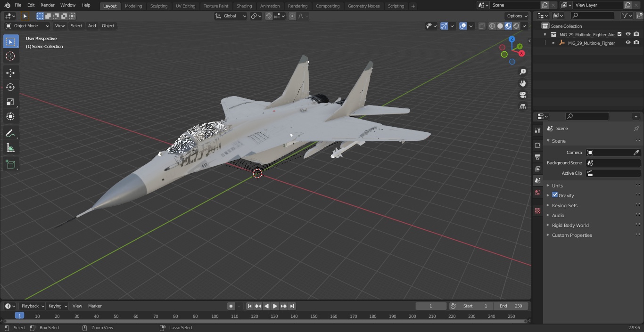This screenshot has height=332, width=644.
Task: Click the current frame number field
Action: click(430, 306)
